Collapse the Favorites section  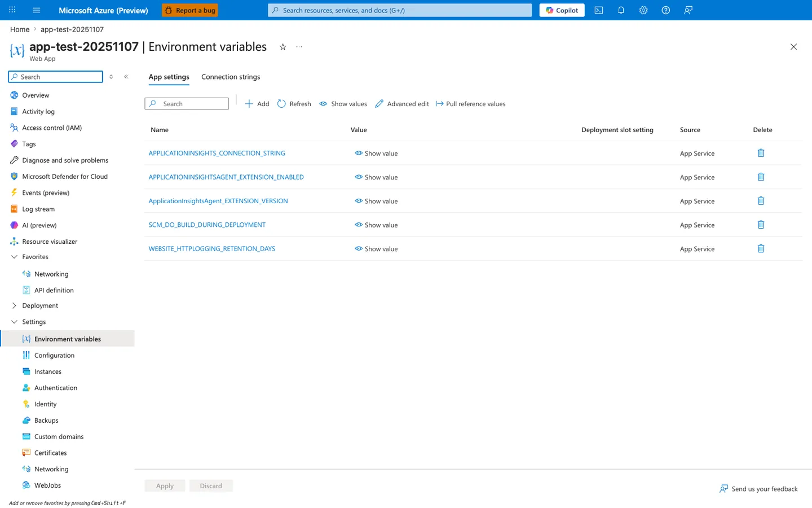tap(14, 257)
